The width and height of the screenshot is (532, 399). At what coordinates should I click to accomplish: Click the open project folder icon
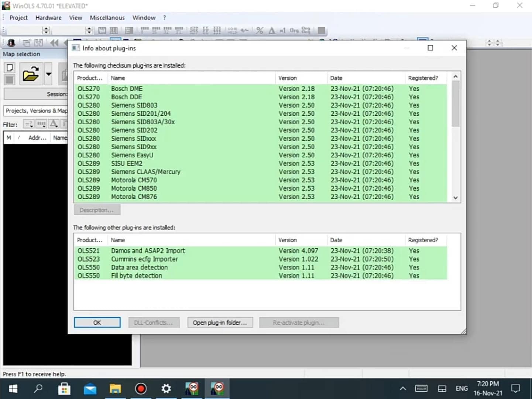(31, 74)
